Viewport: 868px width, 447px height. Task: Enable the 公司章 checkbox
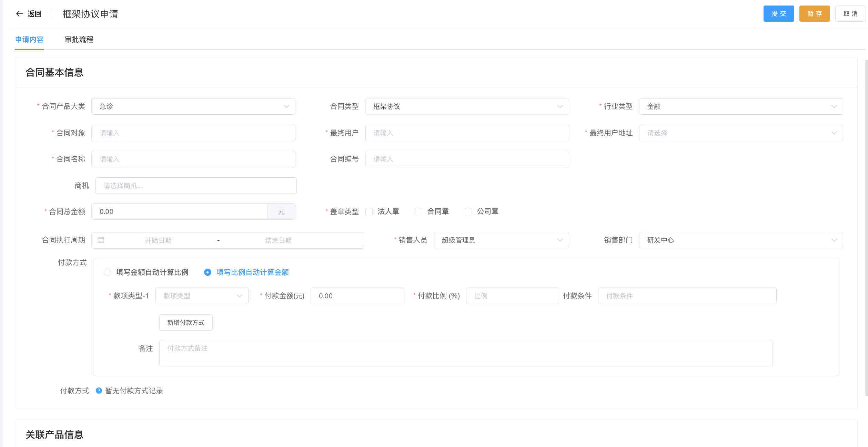tap(468, 211)
